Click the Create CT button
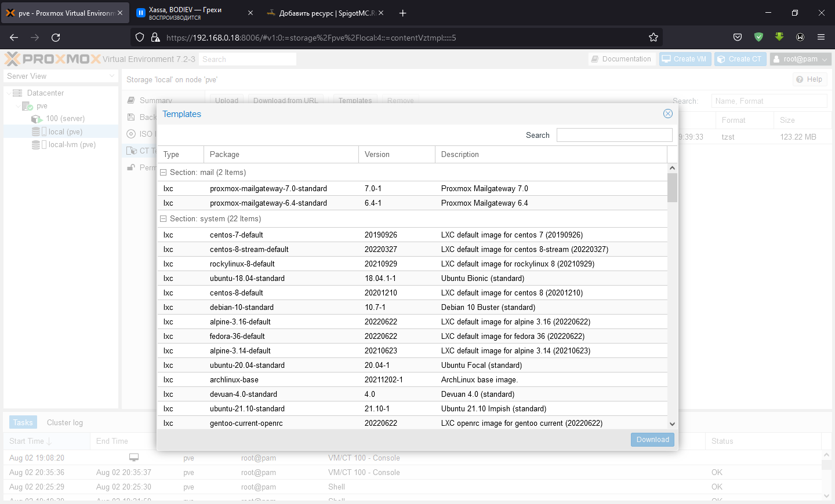This screenshot has height=504, width=835. pos(740,59)
